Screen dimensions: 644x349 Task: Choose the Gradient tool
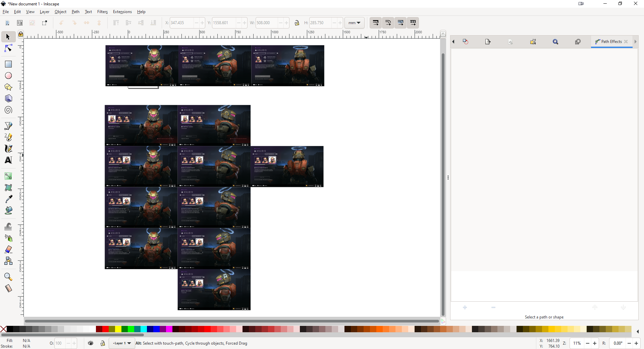[x=8, y=176]
